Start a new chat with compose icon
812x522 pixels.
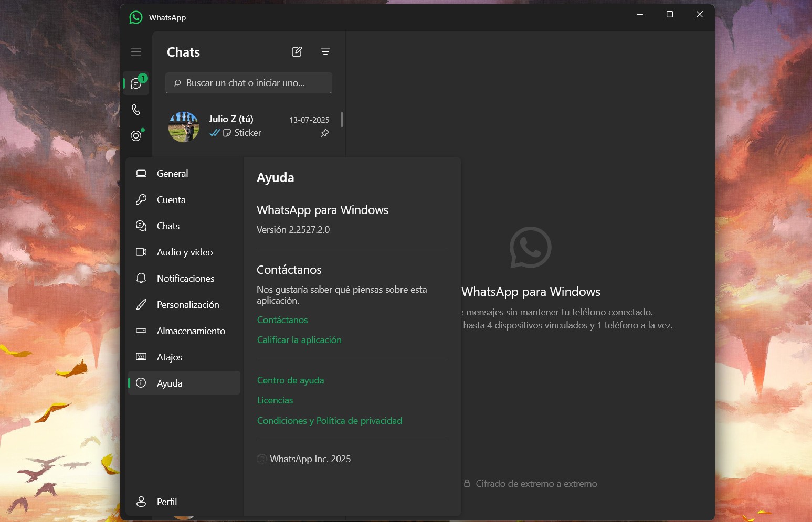pyautogui.click(x=297, y=51)
